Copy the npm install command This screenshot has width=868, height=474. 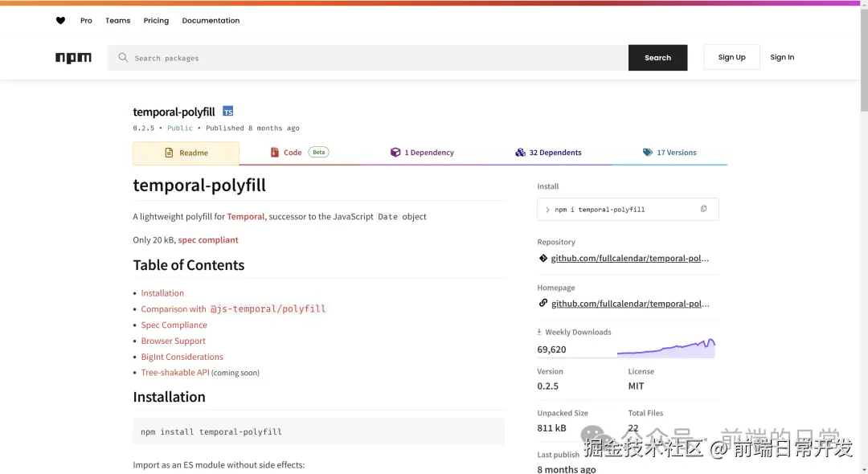(703, 209)
